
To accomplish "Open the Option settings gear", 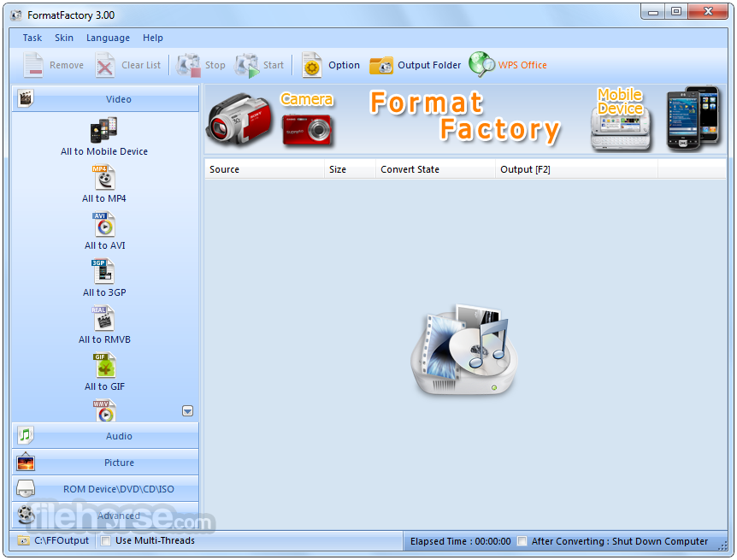I will click(x=332, y=64).
